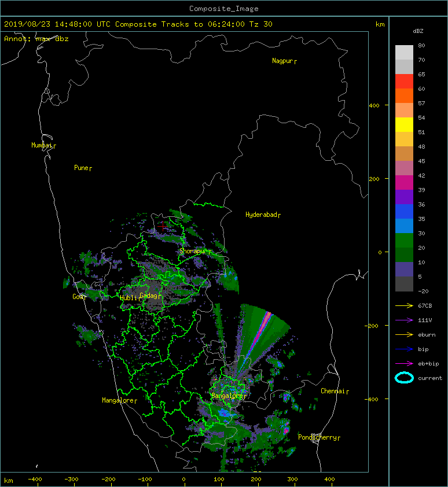Screen dimensions: 448x487
Task: Click the dBZ heading above color scale
Action: 418,31
